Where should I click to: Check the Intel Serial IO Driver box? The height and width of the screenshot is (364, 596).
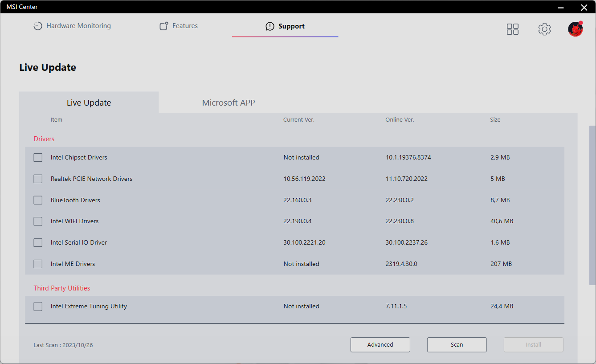point(38,242)
